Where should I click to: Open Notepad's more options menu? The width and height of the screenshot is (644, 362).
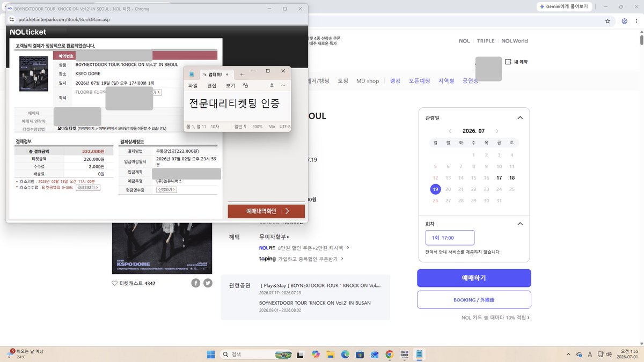click(283, 85)
